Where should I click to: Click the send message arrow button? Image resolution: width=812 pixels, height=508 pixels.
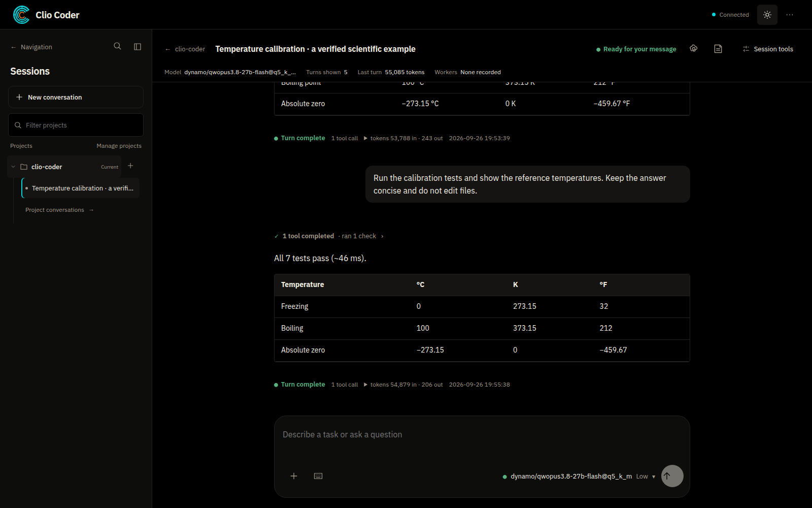[x=672, y=476]
